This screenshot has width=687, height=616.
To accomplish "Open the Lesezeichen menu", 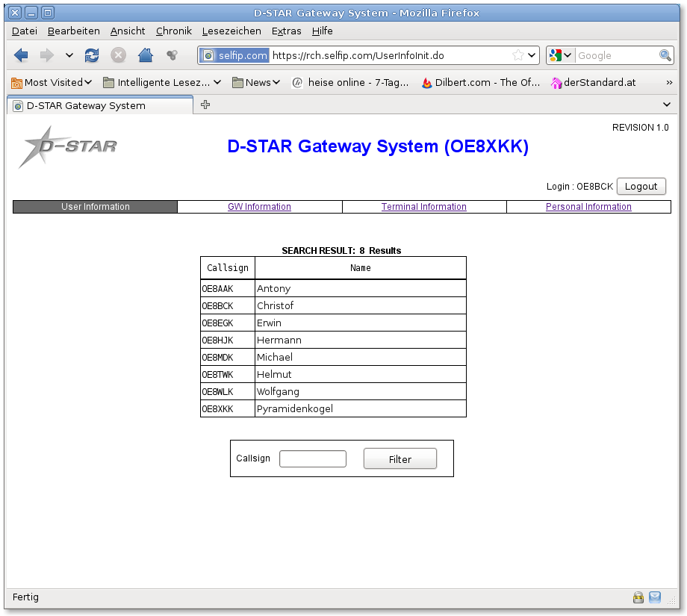I will pyautogui.click(x=231, y=31).
